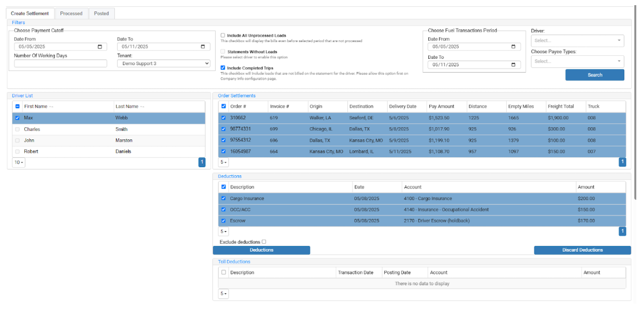Image resolution: width=644 pixels, height=310 pixels.
Task: Open calendar picker for Fuel Transactions Date From
Action: tap(514, 47)
